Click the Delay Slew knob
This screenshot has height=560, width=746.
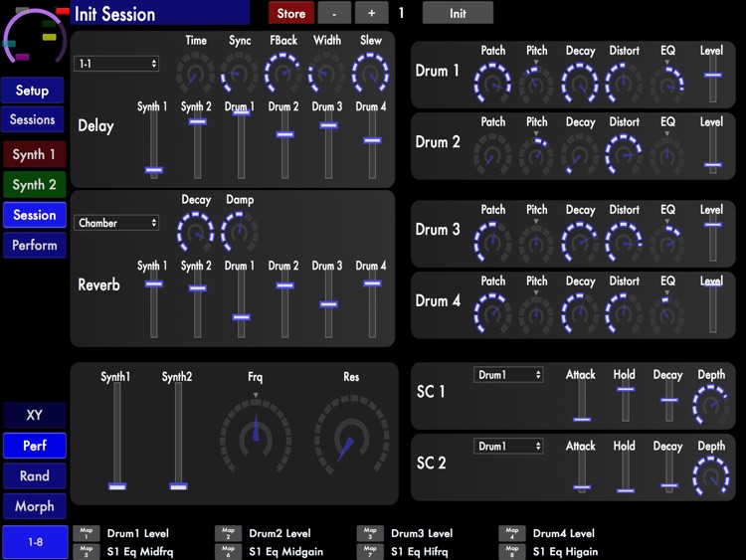[370, 73]
